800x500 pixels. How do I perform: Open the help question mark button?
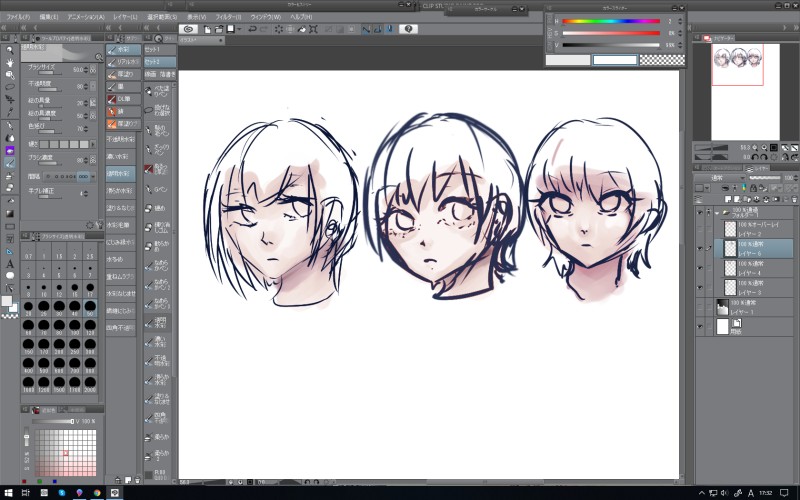tap(408, 29)
